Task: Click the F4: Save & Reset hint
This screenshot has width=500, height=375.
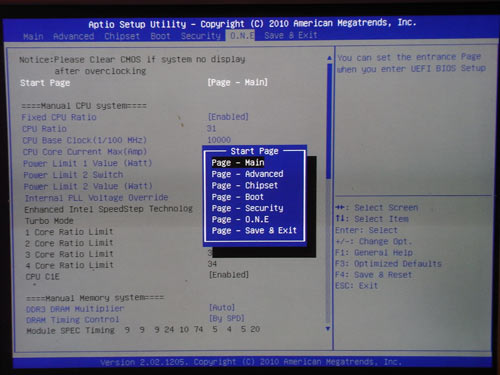Action: pos(374,275)
